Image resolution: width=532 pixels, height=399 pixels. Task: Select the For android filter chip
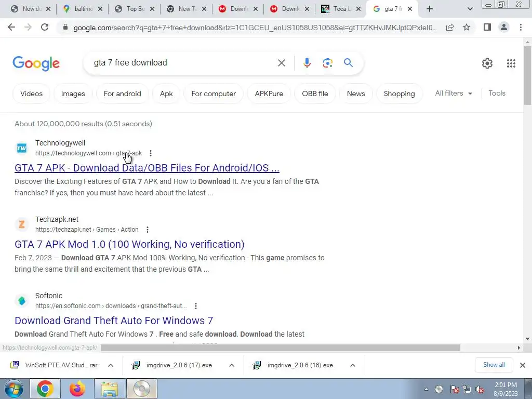pyautogui.click(x=123, y=94)
